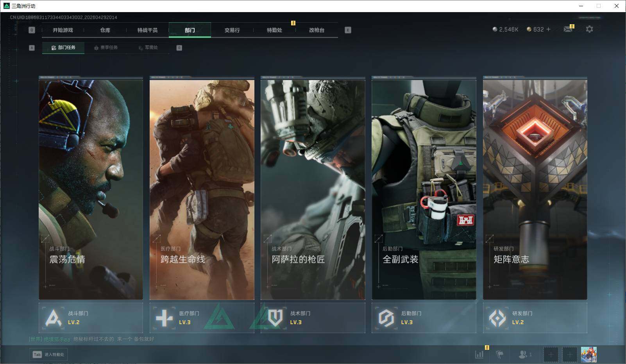The width and height of the screenshot is (626, 364).
Task: Open the bar chart statistics icon
Action: click(479, 354)
